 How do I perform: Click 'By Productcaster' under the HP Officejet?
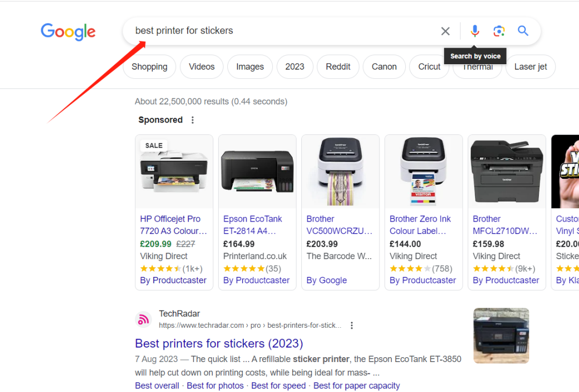click(x=173, y=280)
